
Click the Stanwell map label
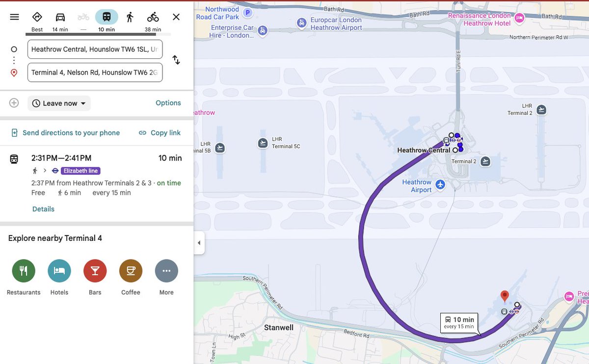click(x=279, y=328)
